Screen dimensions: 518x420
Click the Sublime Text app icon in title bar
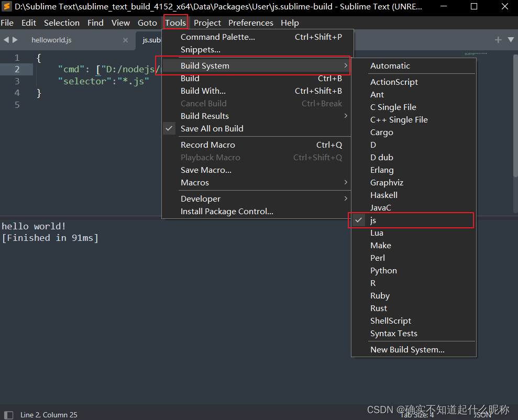(x=7, y=6)
